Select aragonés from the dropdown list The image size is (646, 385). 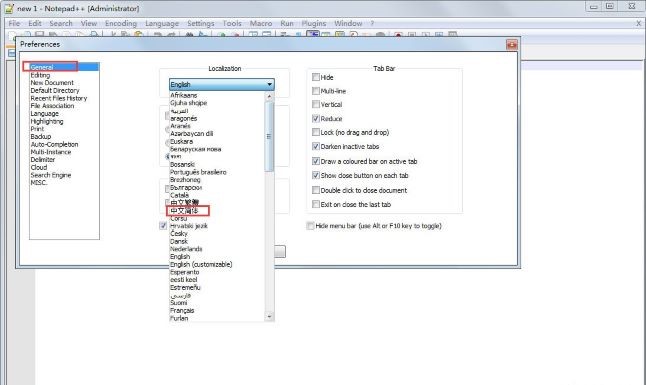click(184, 118)
